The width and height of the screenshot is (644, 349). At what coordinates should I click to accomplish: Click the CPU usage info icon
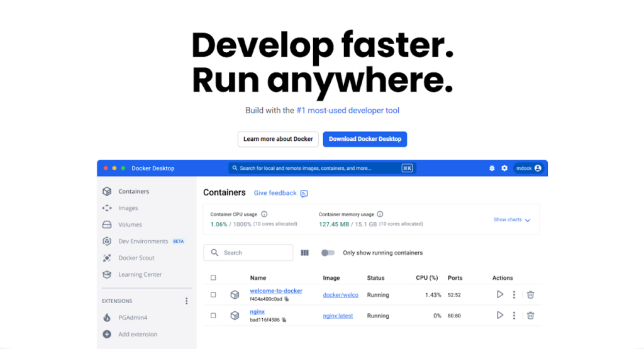pyautogui.click(x=264, y=214)
